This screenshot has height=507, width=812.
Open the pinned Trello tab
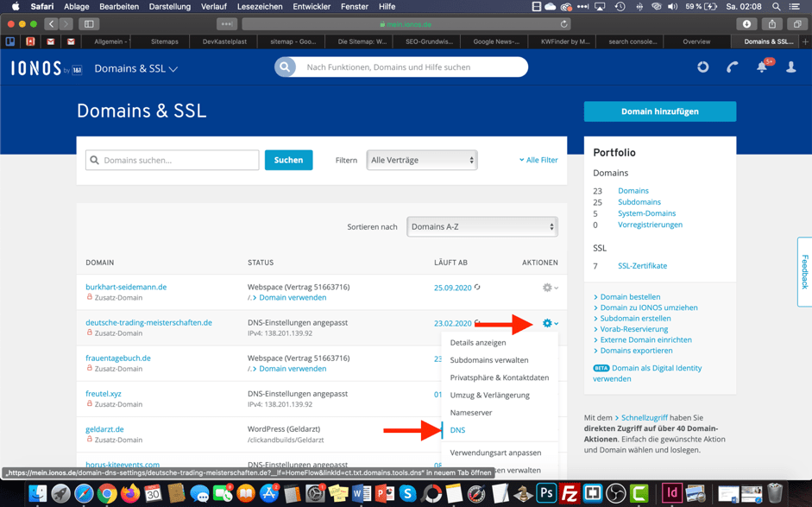[10, 41]
